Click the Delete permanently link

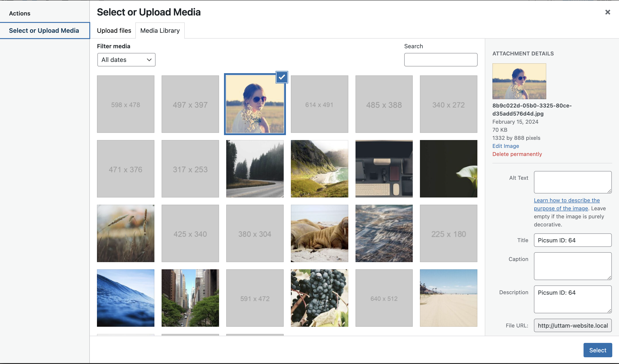[x=518, y=154]
